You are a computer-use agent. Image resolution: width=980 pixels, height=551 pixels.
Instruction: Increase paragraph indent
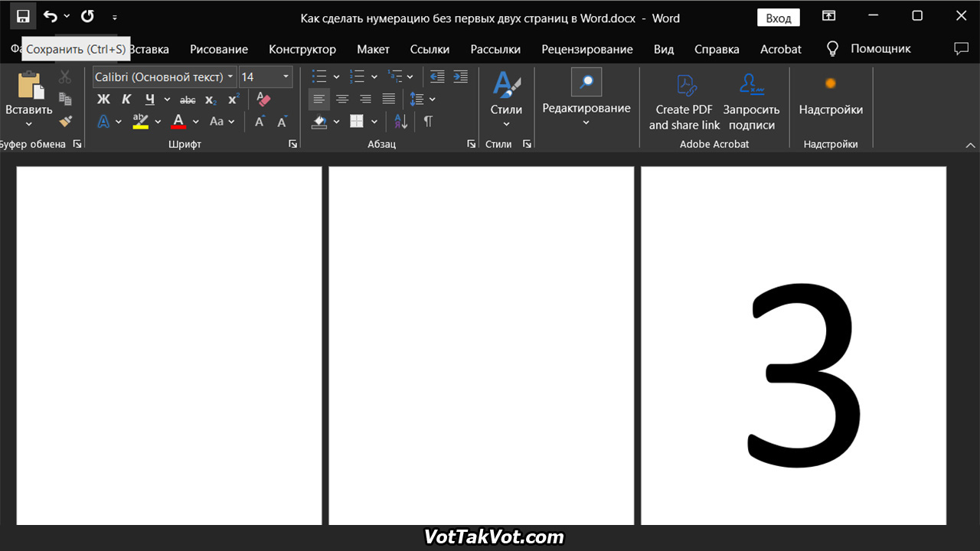click(x=460, y=77)
